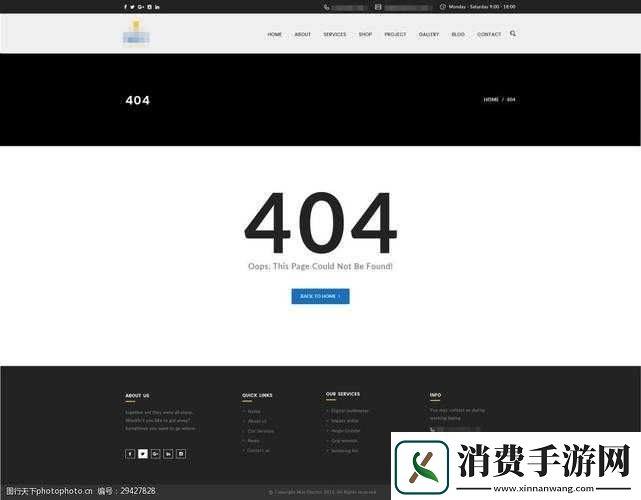Image resolution: width=641 pixels, height=500 pixels.
Task: Open highlighted Twitter icon in footer
Action: click(x=143, y=454)
